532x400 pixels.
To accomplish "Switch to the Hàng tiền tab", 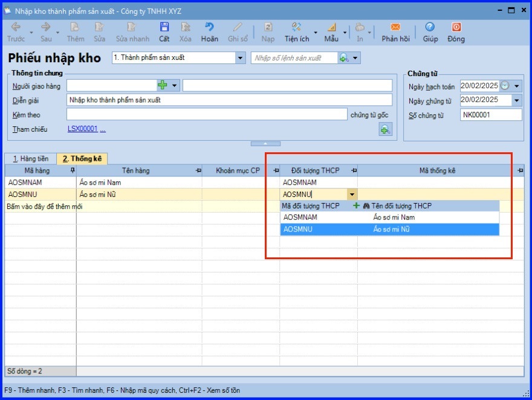I will point(30,158).
